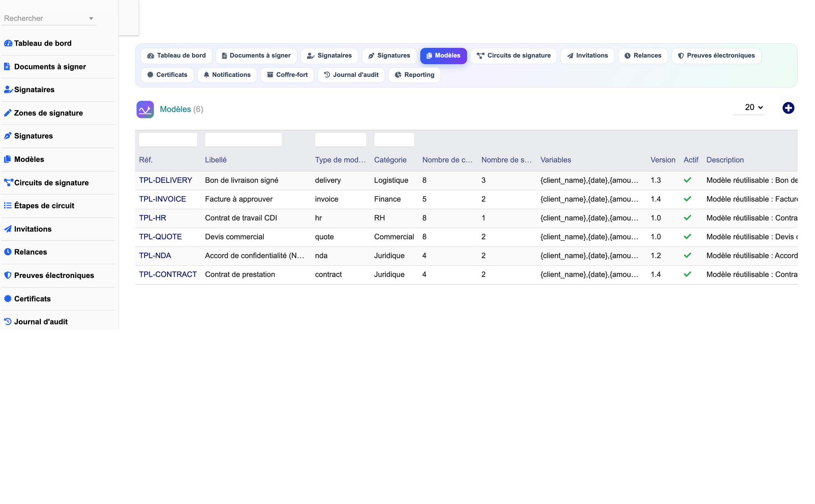Screen dimensions: 815x504
Task: Expand the 20 rows-per-page selector
Action: click(x=754, y=108)
